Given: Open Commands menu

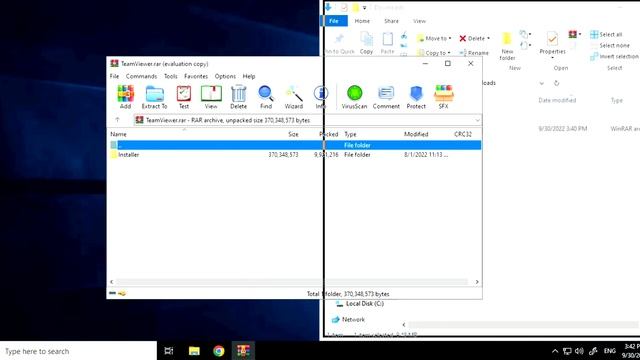Looking at the screenshot, I should (x=141, y=76).
